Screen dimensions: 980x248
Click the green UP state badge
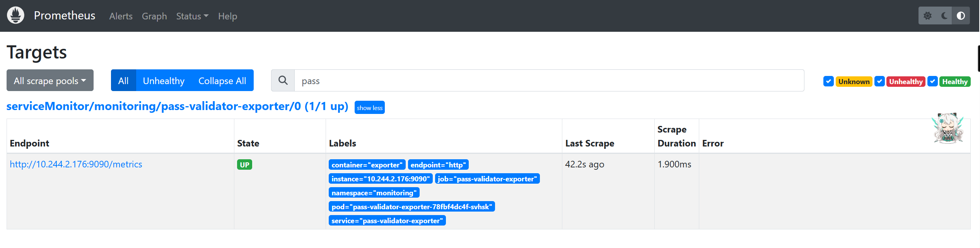244,165
